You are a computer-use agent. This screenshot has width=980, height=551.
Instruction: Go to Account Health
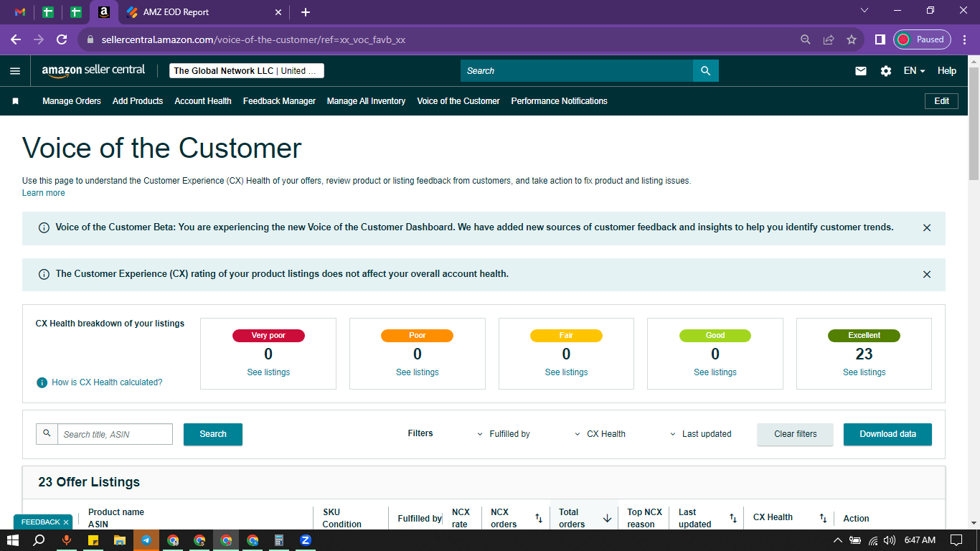[203, 101]
